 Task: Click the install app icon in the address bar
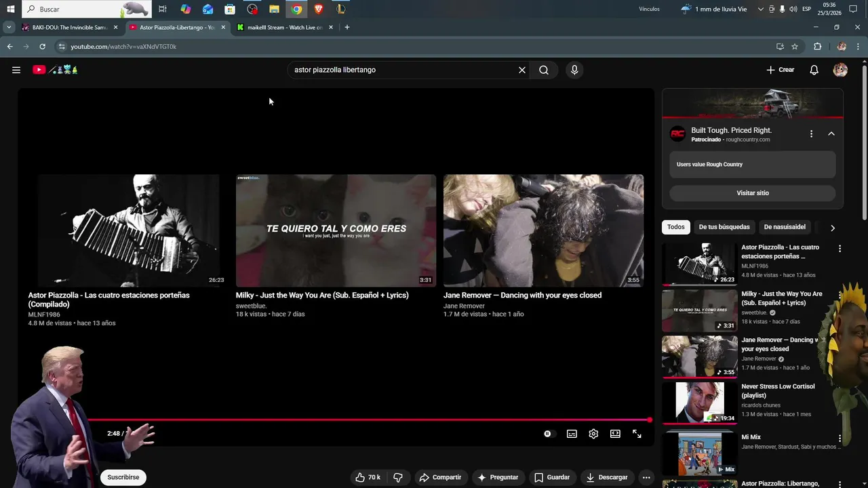(780, 47)
